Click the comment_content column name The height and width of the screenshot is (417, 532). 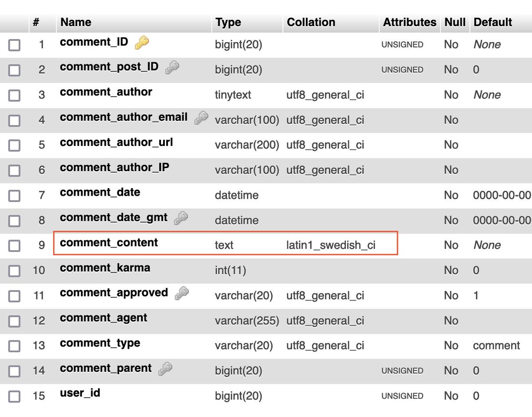[x=109, y=243]
